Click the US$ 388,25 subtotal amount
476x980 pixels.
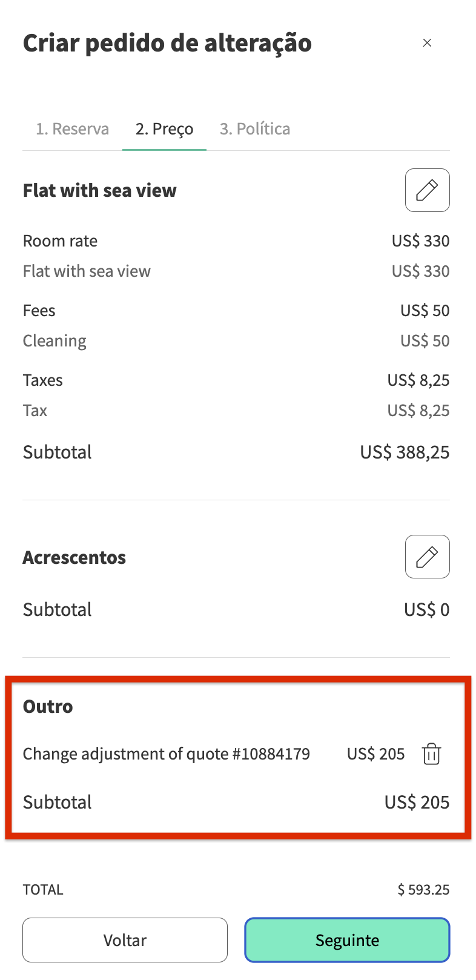point(405,452)
